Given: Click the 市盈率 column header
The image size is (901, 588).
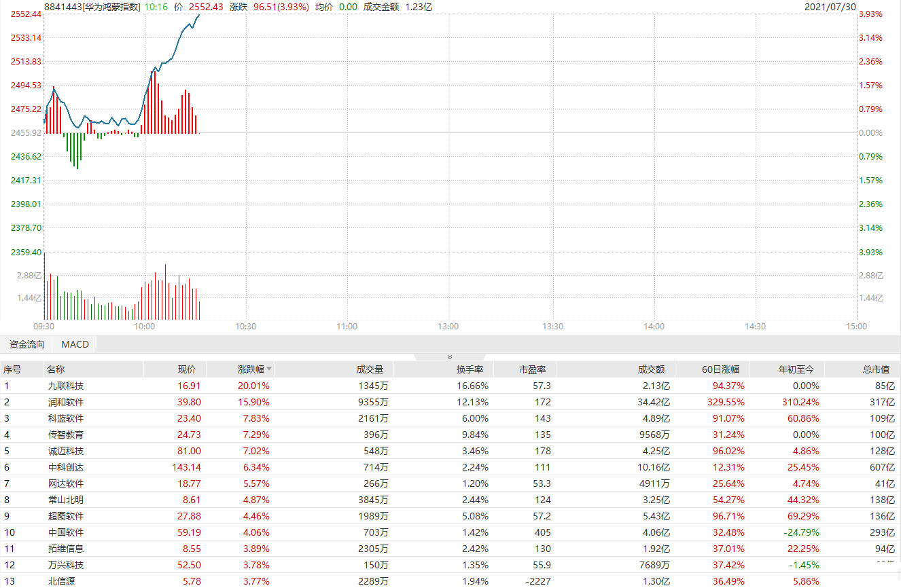Looking at the screenshot, I should 532,369.
